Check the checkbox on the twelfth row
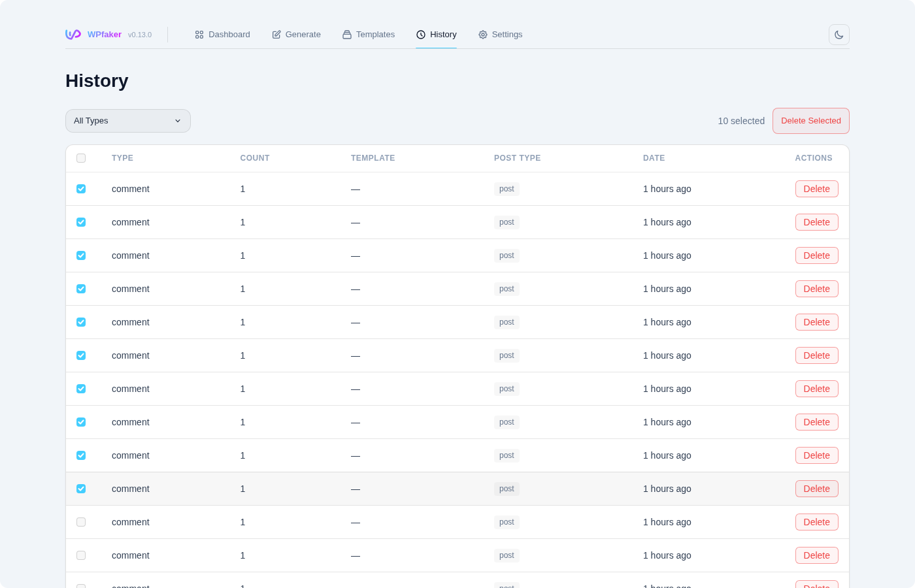Screen dimensions: 915x588 tap(81, 555)
